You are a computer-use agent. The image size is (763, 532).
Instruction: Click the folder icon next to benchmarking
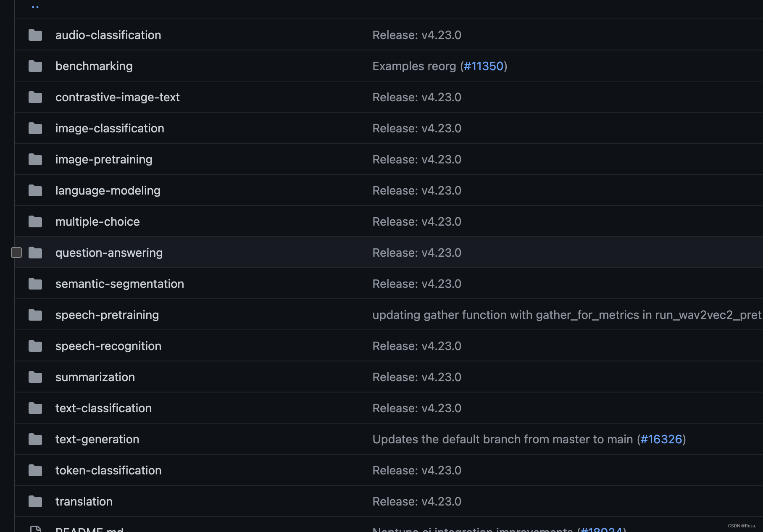(35, 66)
